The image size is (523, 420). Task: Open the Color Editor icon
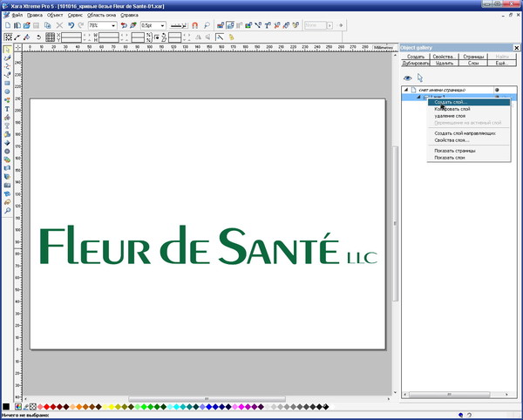coord(18,407)
